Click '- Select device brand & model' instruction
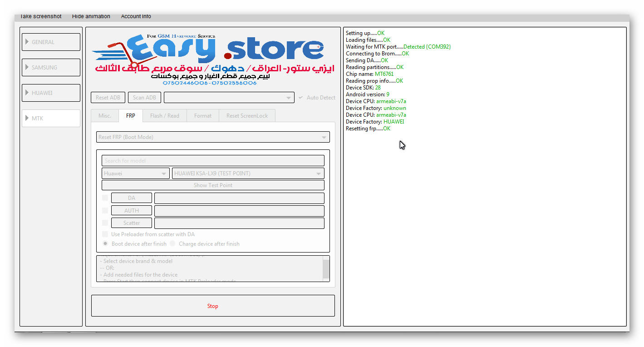Viewport: 644px width, 347px height. 136,261
